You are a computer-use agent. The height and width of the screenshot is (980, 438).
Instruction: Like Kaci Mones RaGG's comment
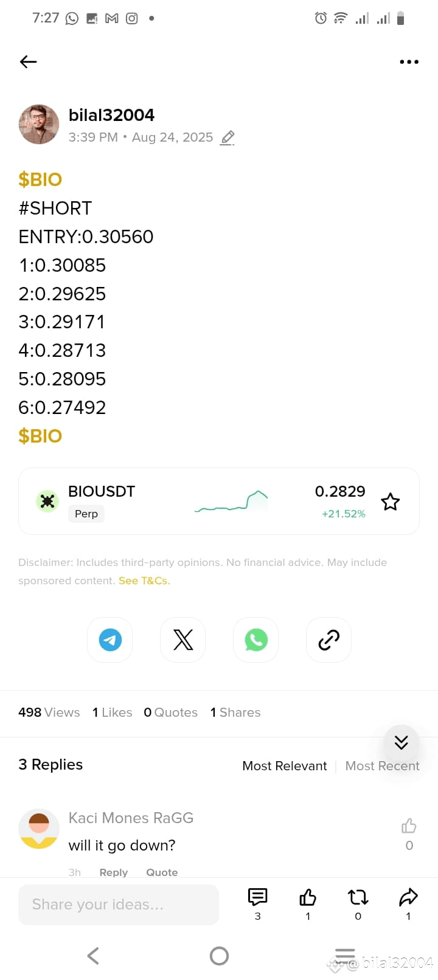click(409, 826)
